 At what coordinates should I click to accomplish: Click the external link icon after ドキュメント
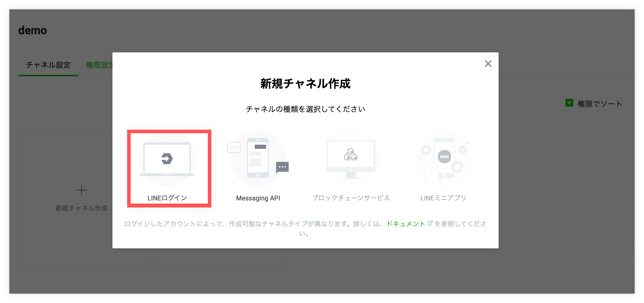click(x=430, y=223)
